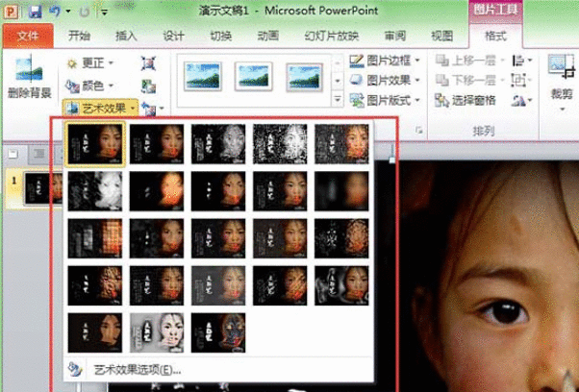Click the PowerPoint application icon in title bar
579x392 pixels.
point(12,12)
